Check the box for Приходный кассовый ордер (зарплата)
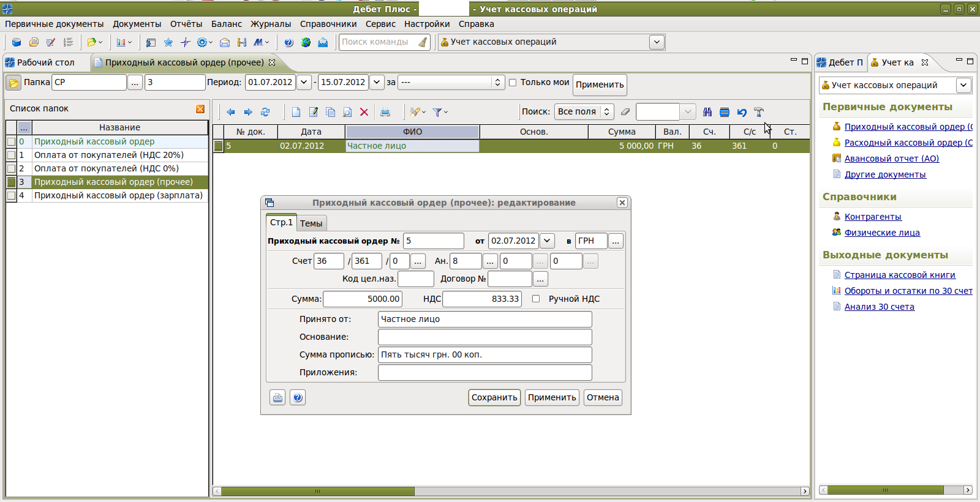The width and height of the screenshot is (980, 502). 11,195
